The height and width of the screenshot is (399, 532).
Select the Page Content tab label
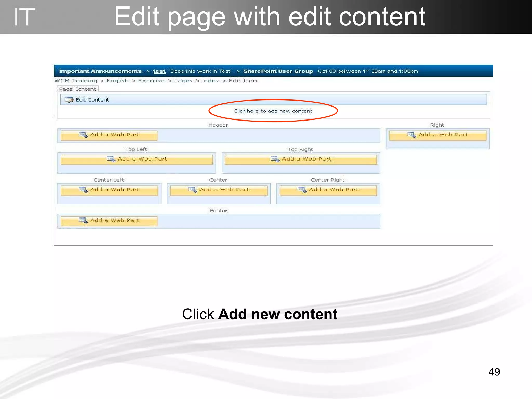(77, 89)
